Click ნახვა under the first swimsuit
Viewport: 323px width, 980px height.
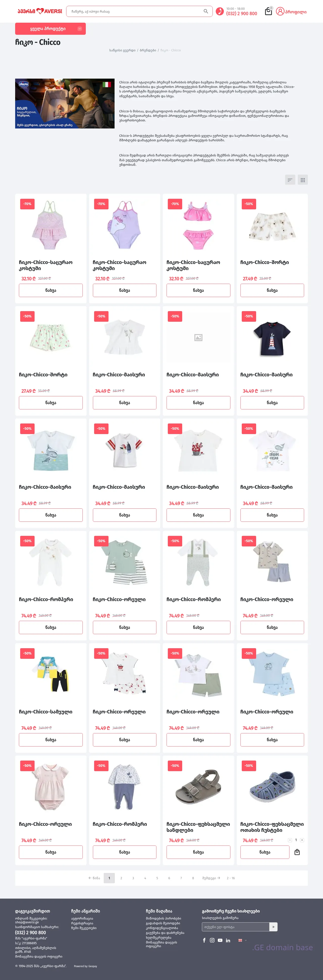click(x=51, y=290)
